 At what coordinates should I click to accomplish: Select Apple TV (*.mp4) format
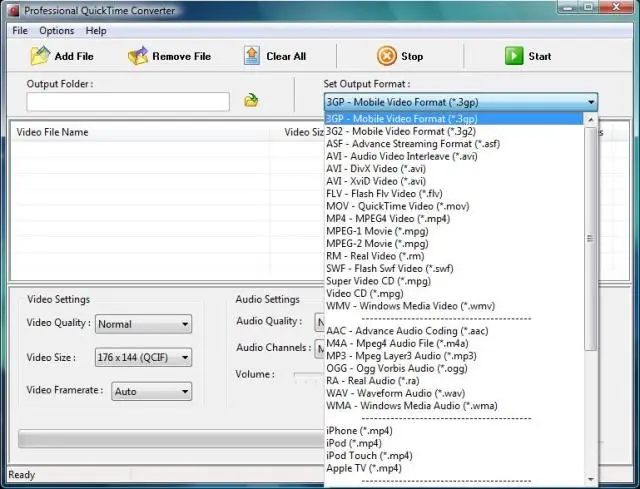454,468
